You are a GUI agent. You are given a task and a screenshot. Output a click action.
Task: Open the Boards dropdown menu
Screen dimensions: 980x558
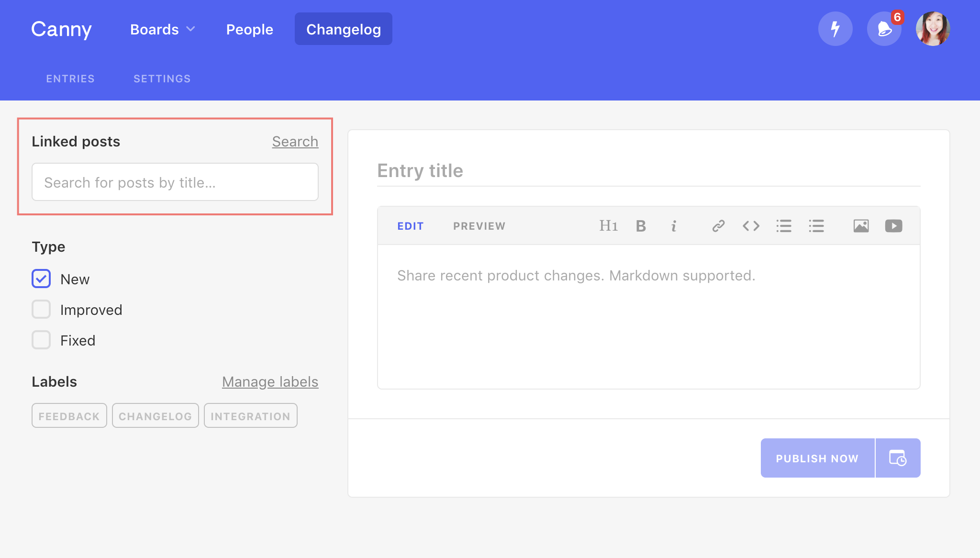[163, 29]
